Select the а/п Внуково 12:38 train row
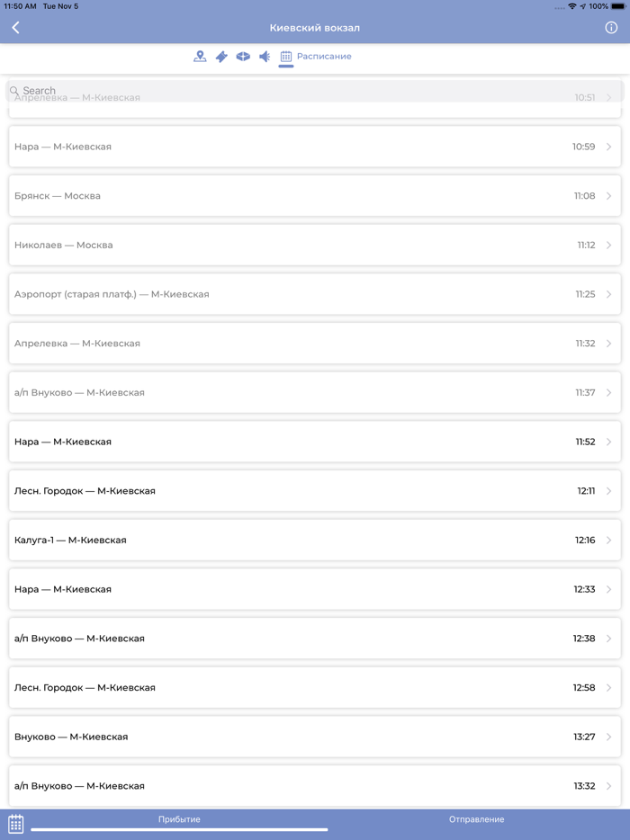 315,638
